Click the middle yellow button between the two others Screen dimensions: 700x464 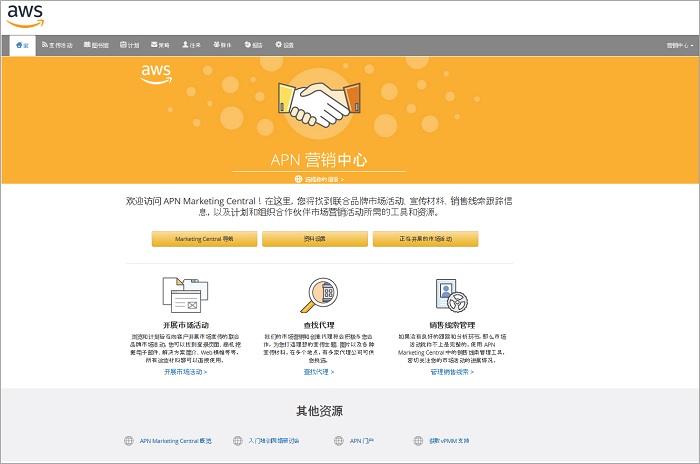click(315, 239)
